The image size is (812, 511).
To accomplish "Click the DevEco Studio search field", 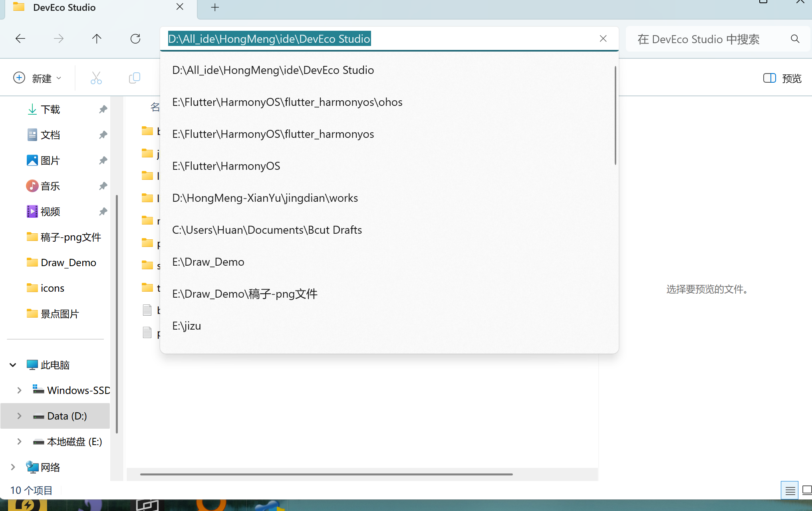I will click(x=699, y=39).
